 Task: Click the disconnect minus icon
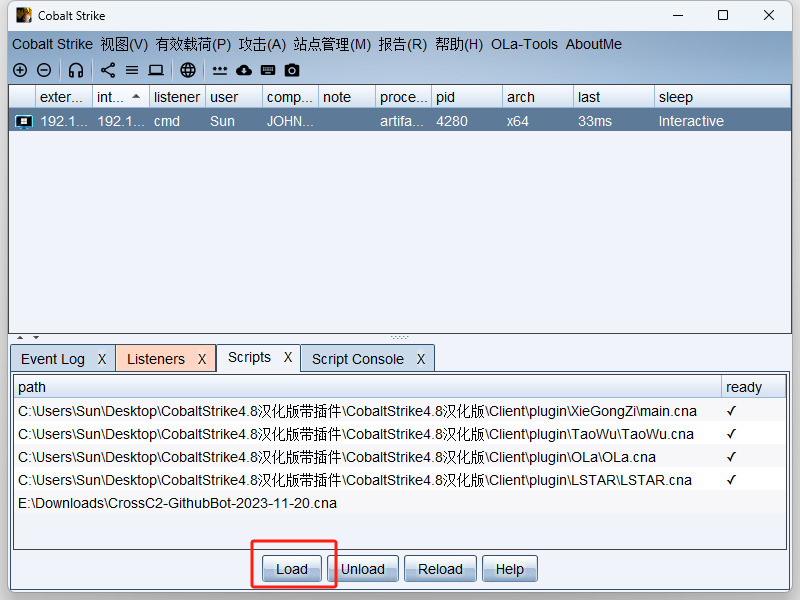pyautogui.click(x=44, y=70)
